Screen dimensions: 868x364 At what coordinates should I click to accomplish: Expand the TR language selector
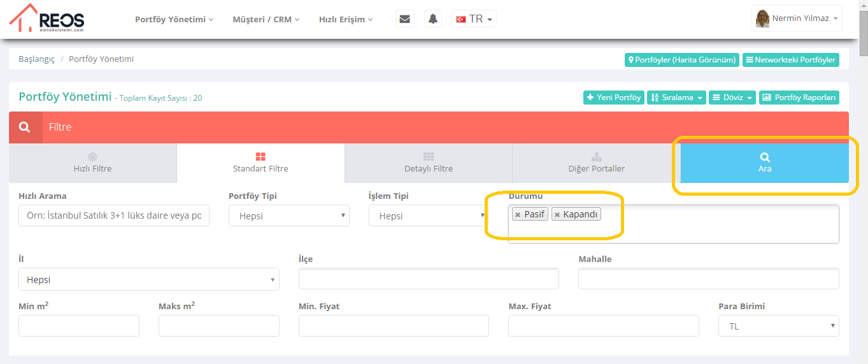click(474, 19)
